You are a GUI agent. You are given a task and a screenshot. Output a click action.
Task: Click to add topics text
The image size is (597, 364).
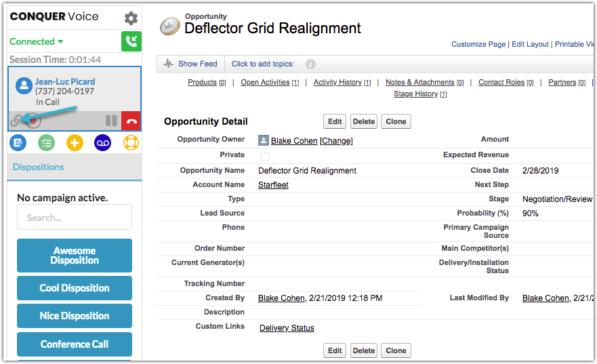(x=263, y=64)
